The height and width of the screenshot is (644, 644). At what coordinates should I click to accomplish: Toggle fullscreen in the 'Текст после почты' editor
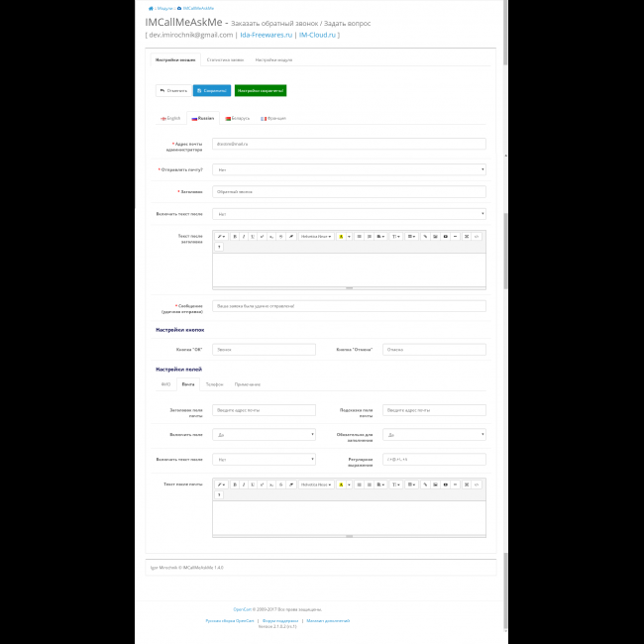pos(466,484)
